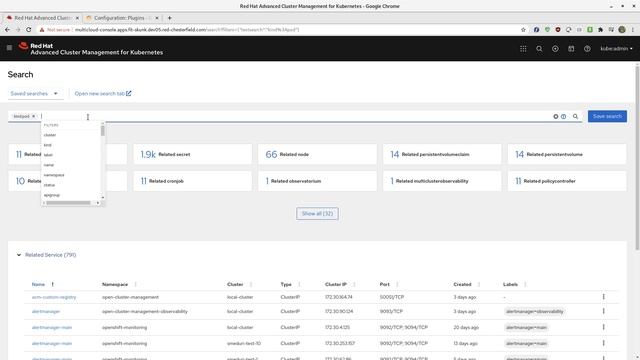640x360 pixels.
Task: Open kebab menu for alertmanager-main local-cluster row
Action: click(x=603, y=327)
